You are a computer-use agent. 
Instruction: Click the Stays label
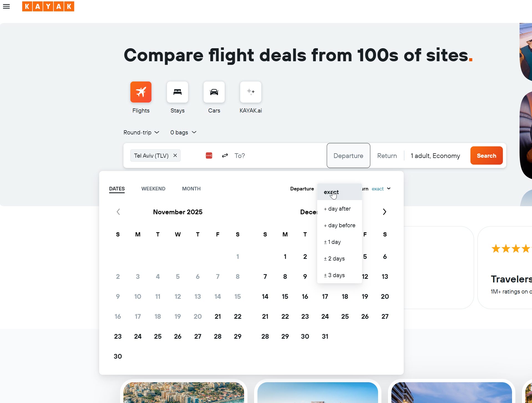click(178, 111)
